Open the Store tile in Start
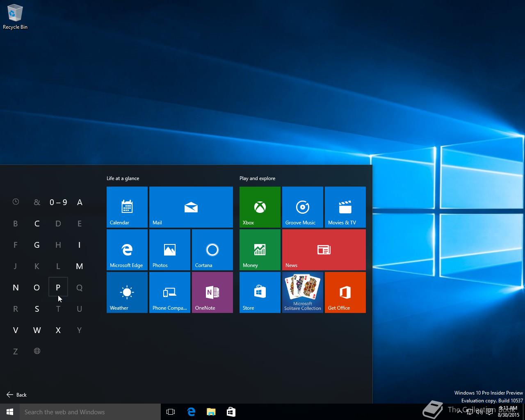This screenshot has width=525, height=420. click(260, 292)
